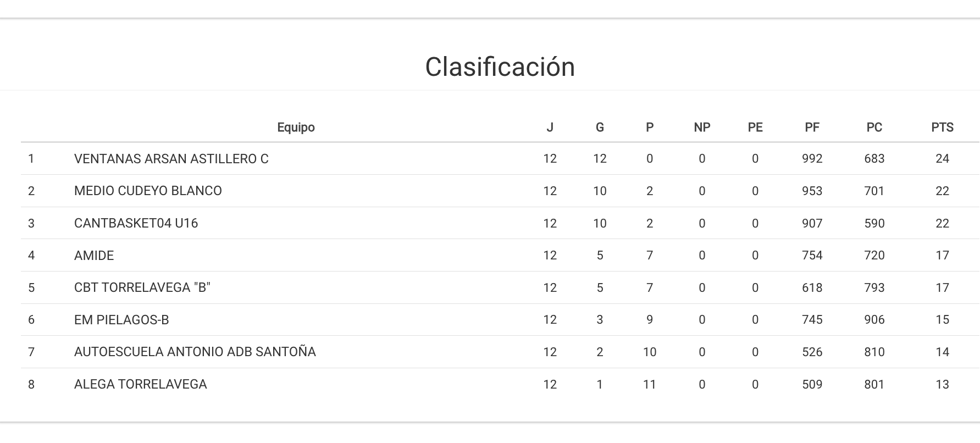Click the Clasificación heading
The image size is (980, 443).
tap(500, 67)
